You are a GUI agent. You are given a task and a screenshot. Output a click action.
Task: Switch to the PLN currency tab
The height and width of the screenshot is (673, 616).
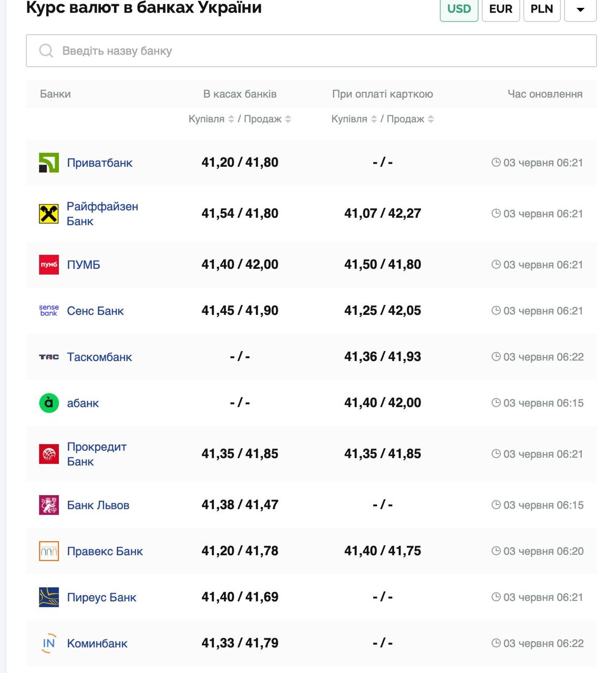pyautogui.click(x=541, y=9)
